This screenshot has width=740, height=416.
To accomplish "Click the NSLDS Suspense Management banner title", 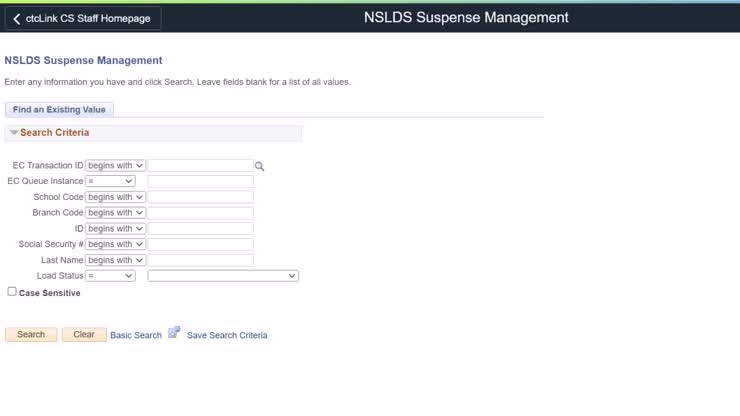I will point(466,18).
